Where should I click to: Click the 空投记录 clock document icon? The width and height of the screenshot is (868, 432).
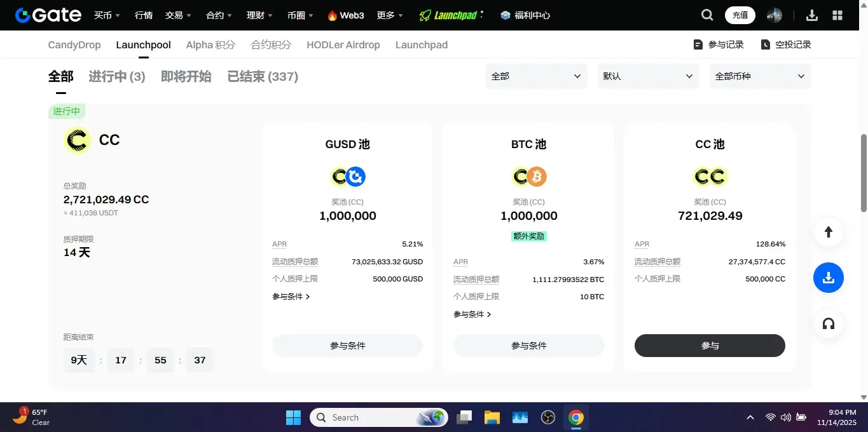[x=766, y=44]
